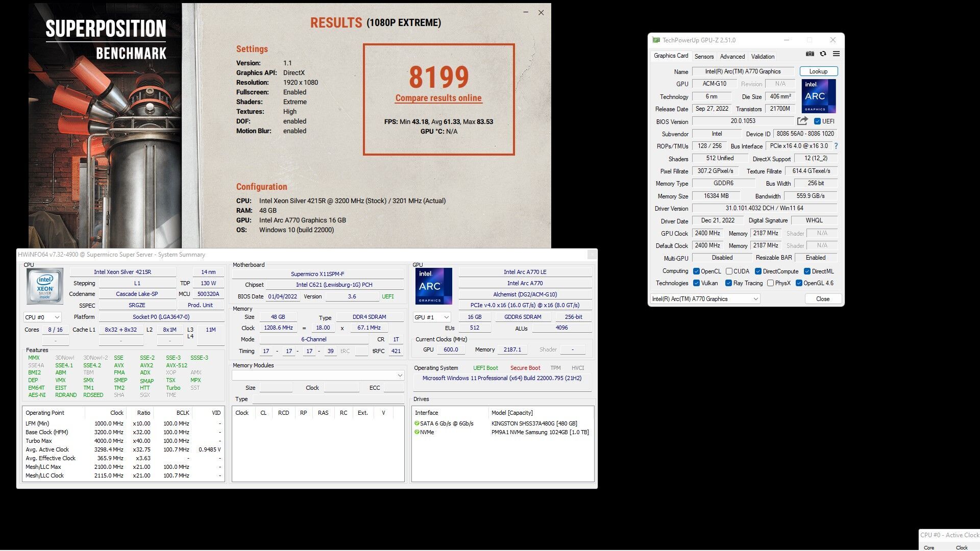
Task: Toggle the UEFI checkbox in GPU-Z
Action: point(817,121)
